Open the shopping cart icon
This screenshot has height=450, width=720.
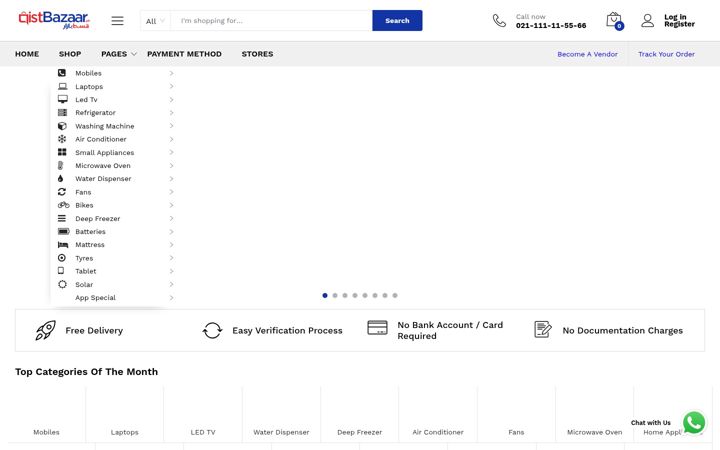click(x=614, y=21)
